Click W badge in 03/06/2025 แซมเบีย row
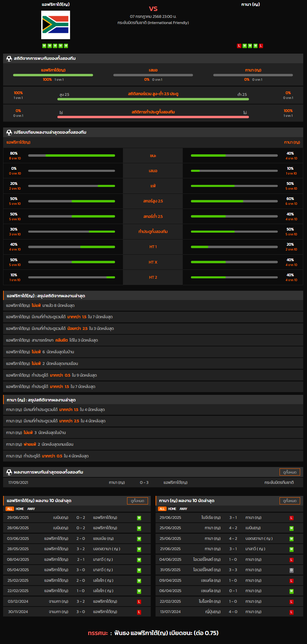The image size is (307, 644). 139,539
